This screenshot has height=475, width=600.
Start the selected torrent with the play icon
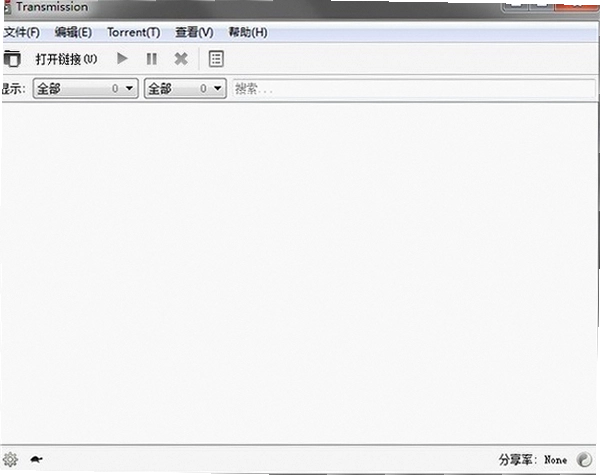[122, 59]
